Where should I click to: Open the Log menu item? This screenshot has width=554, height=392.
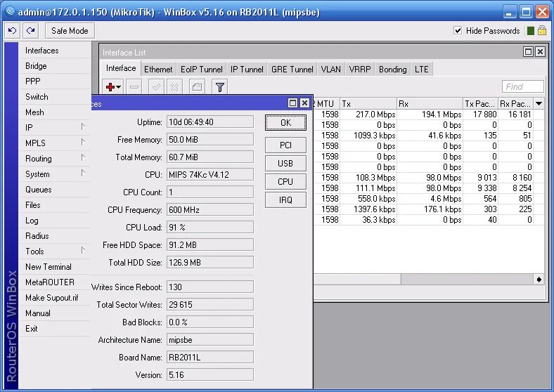[x=54, y=221]
